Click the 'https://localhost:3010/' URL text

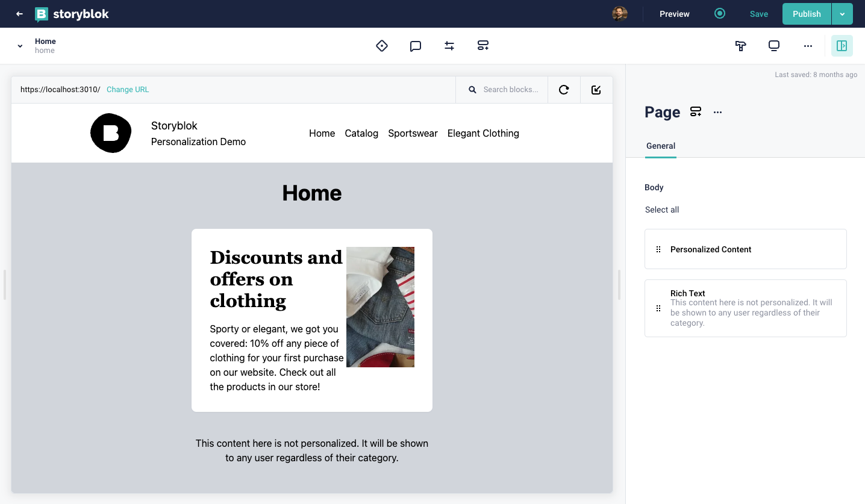tap(60, 90)
